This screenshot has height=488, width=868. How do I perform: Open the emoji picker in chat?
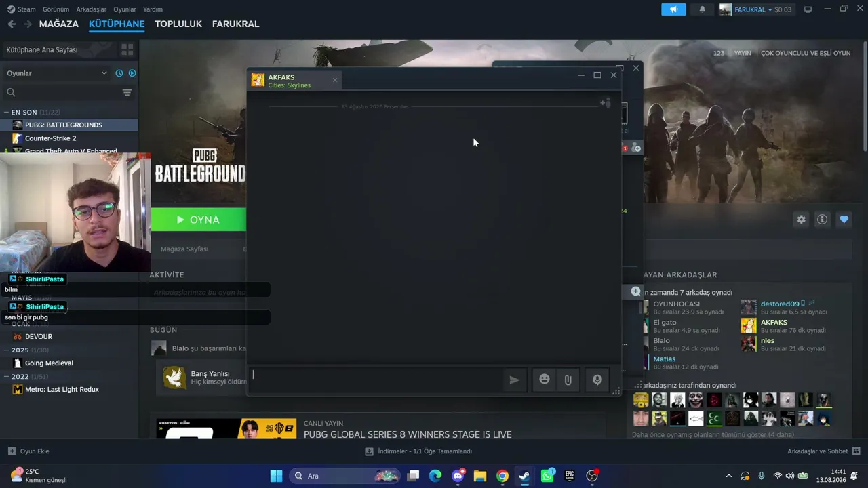[545, 380]
